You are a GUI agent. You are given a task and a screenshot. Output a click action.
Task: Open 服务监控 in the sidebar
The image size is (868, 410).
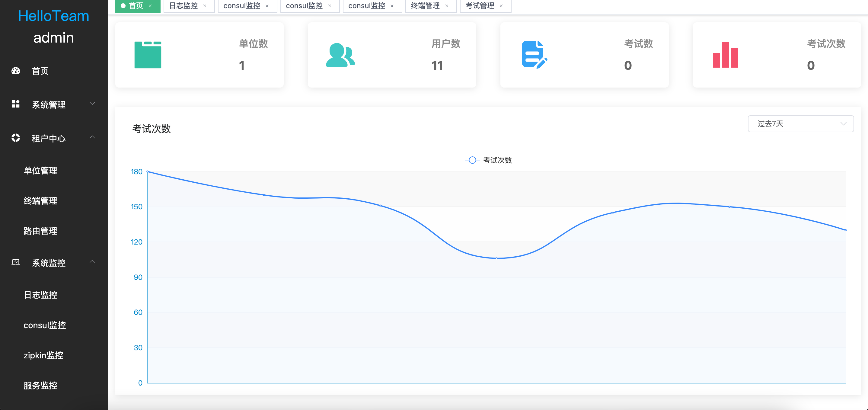[x=54, y=386]
